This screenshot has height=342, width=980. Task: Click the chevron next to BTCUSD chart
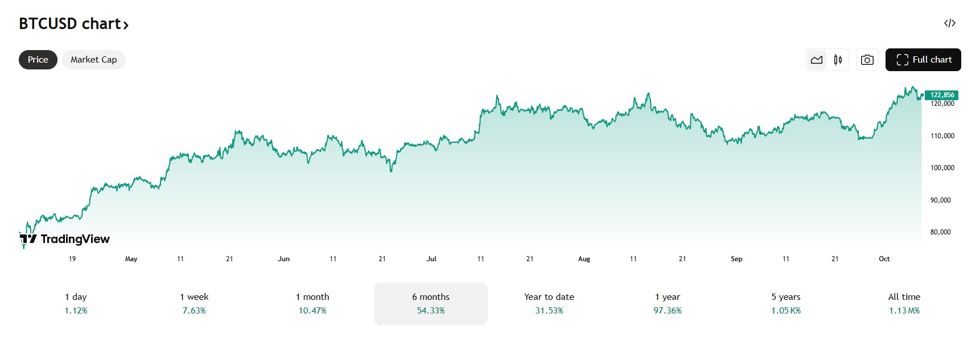tap(126, 25)
